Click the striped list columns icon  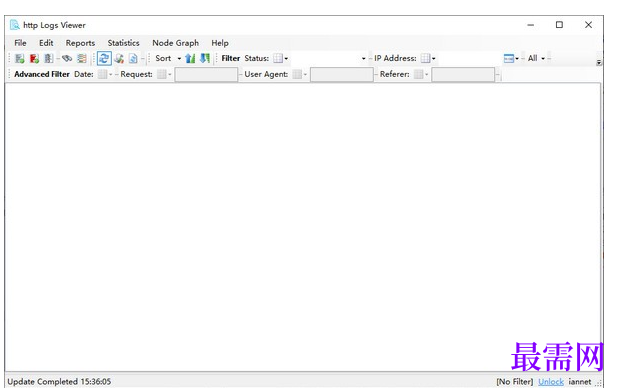click(82, 59)
